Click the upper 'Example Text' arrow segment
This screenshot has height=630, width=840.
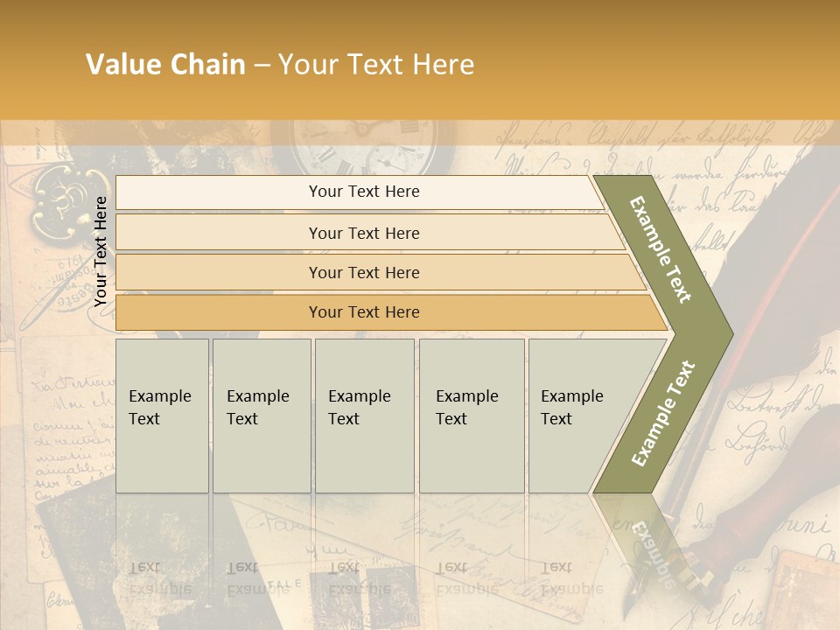click(x=665, y=249)
